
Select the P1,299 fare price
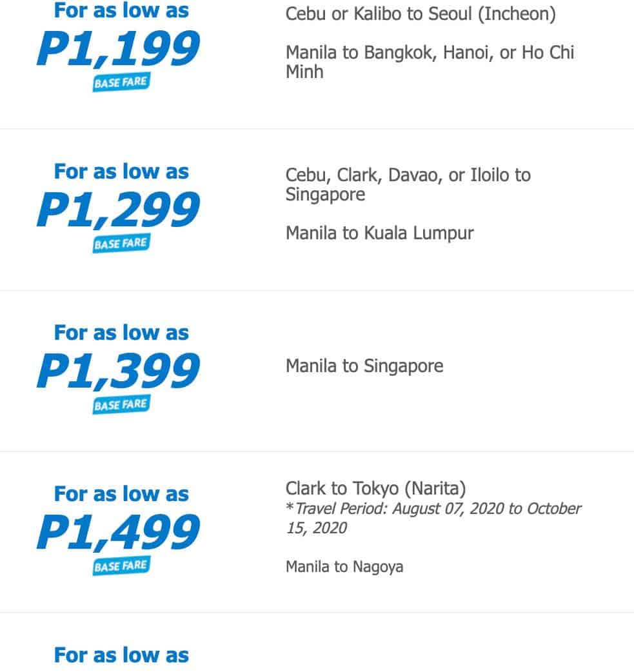click(x=118, y=210)
